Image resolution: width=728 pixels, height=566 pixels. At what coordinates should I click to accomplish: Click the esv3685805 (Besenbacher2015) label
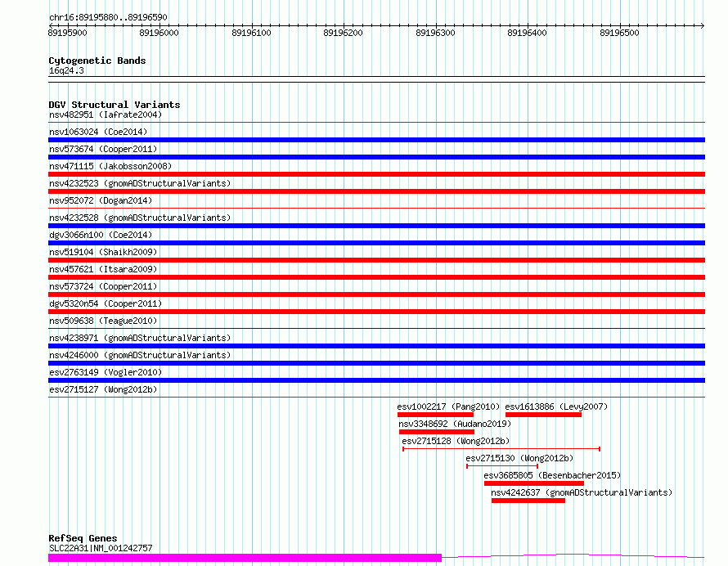point(552,475)
